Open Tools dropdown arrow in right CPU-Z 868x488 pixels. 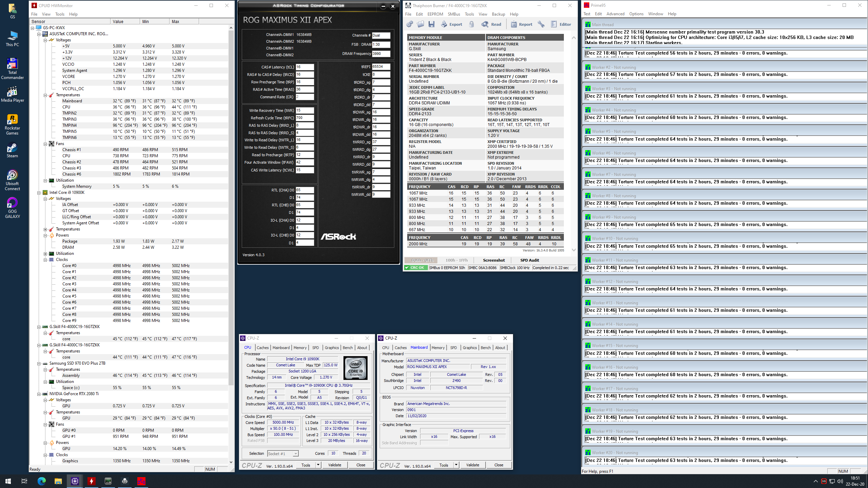tap(456, 465)
